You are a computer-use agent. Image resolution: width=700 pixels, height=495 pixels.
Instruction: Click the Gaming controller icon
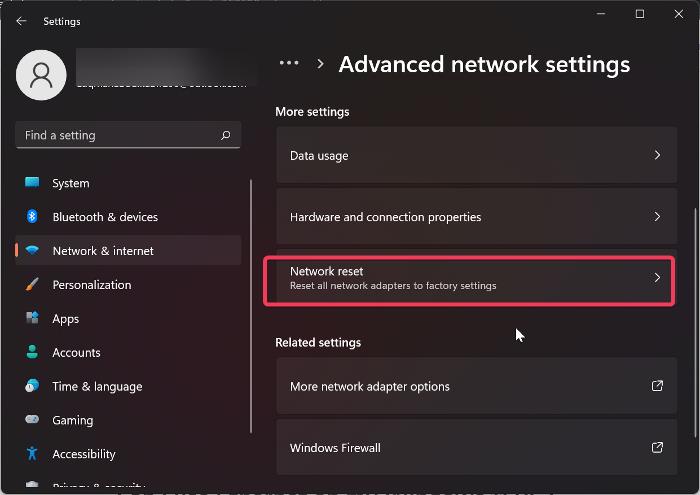[32, 420]
